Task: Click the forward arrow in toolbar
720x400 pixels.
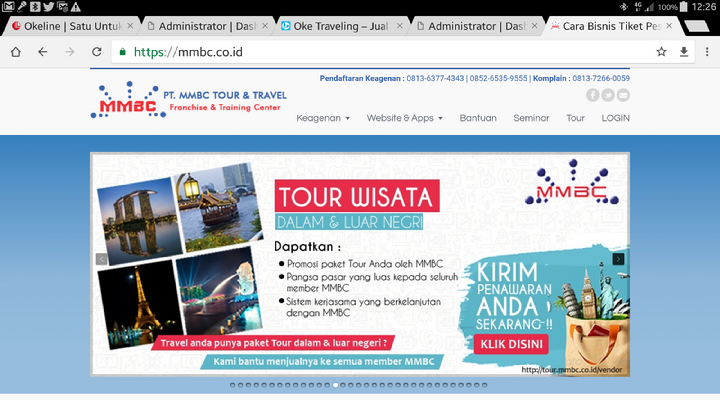Action: tap(69, 52)
